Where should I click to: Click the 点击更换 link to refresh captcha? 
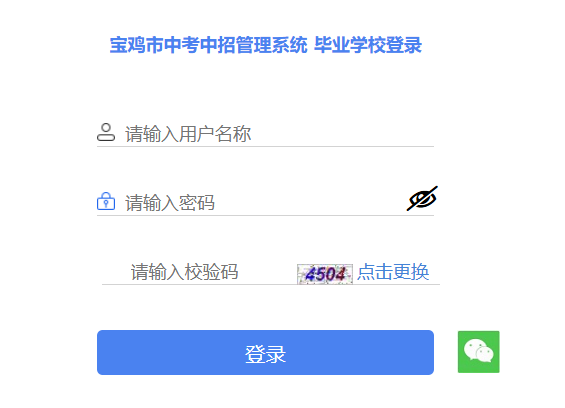point(393,272)
